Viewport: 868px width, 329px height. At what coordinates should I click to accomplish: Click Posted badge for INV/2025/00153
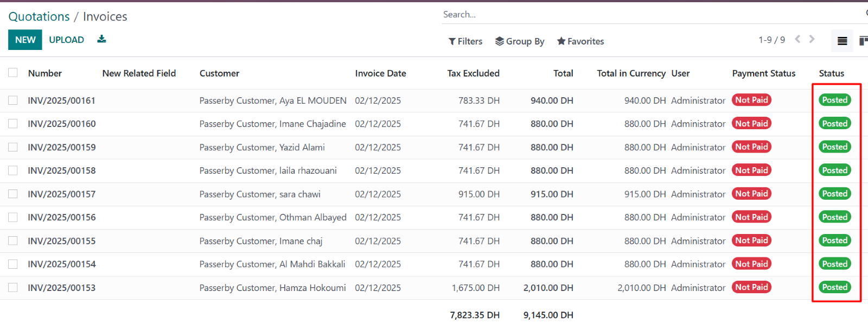[834, 287]
